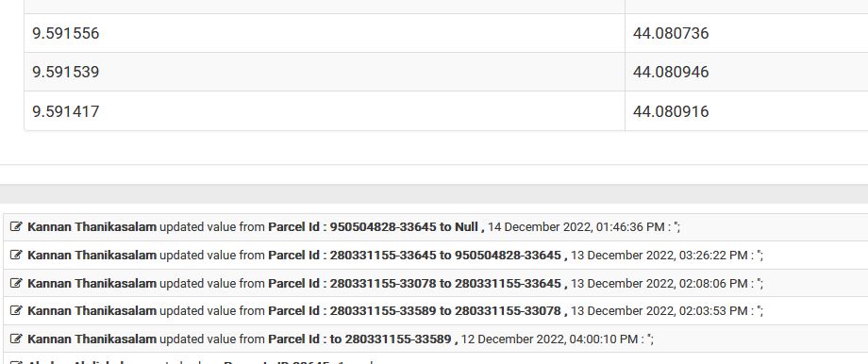This screenshot has width=868, height=364.
Task: Click edit icon beside 02:08:06 PM entry
Action: click(x=17, y=283)
